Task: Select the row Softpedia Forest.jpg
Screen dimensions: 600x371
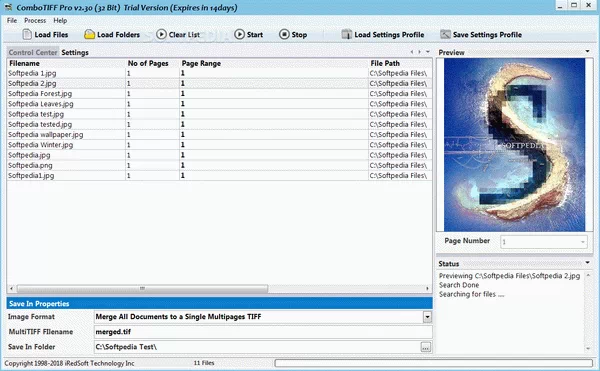Action: pos(219,94)
